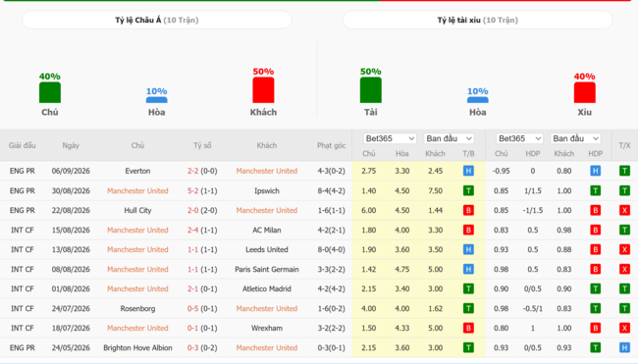Image resolution: width=638 pixels, height=364 pixels.
Task: Click the odds value 4.75
Action: (x=402, y=269)
